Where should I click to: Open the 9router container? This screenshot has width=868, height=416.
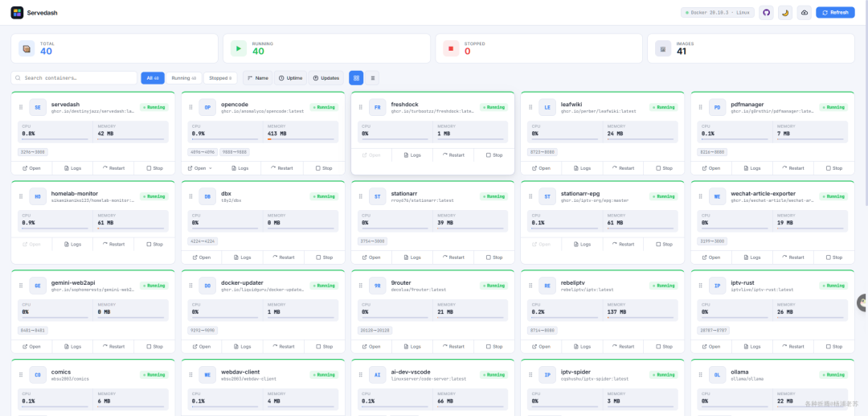point(371,346)
